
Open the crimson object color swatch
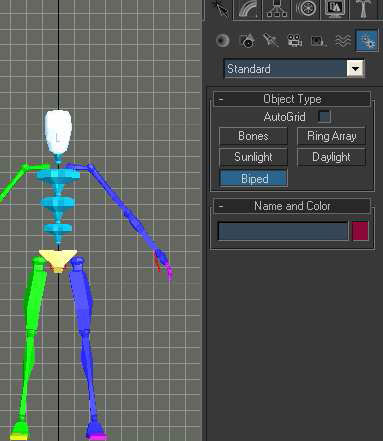point(360,231)
